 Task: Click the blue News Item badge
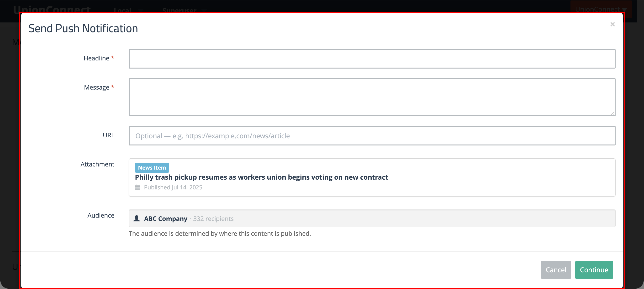[152, 168]
